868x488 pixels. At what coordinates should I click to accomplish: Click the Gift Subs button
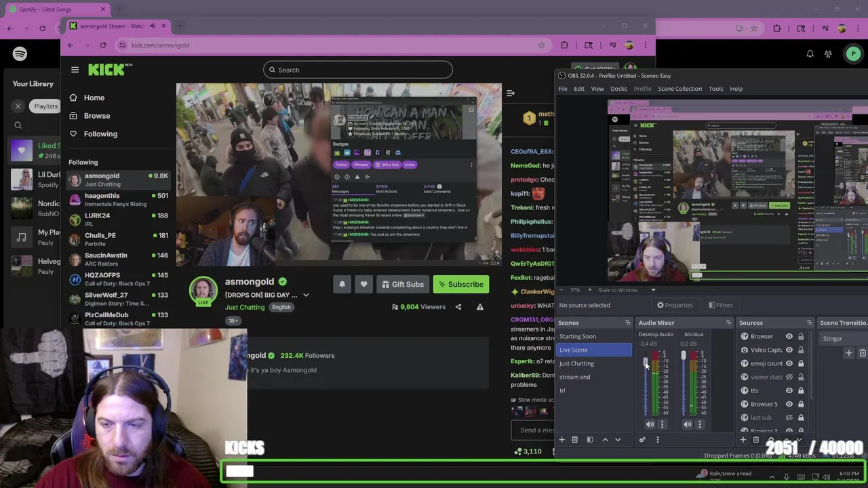(x=403, y=285)
